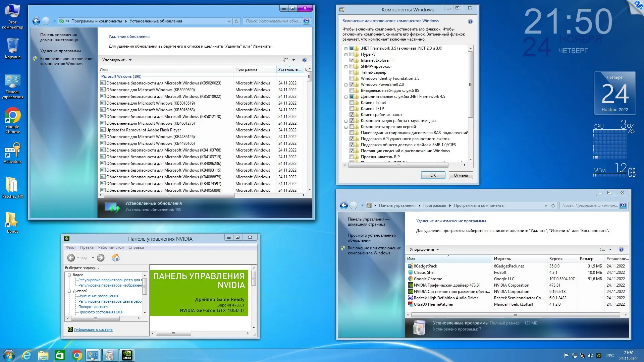Open Internet Explorer from taskbar
The image size is (644, 362).
26,355
